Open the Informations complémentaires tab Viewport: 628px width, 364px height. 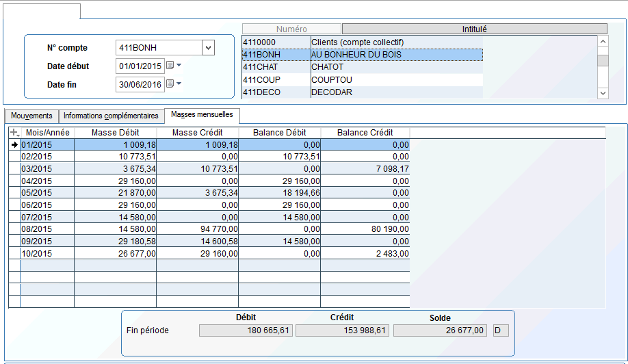(x=111, y=116)
